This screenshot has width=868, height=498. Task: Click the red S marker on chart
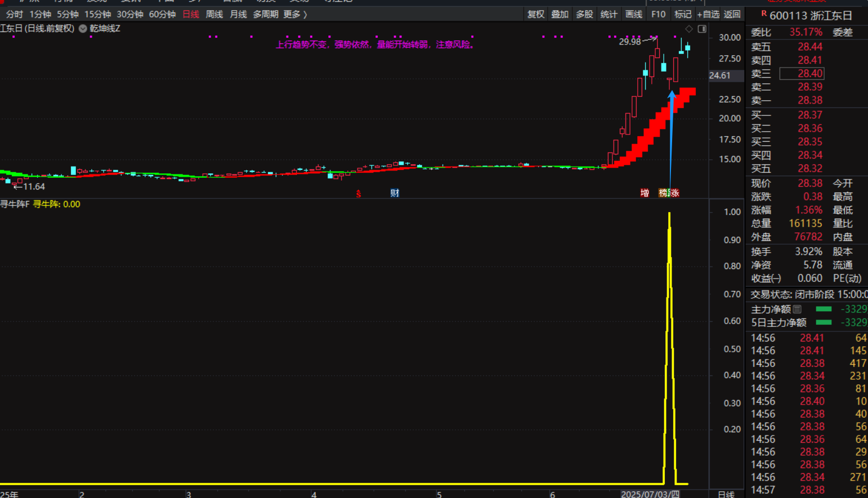point(359,194)
